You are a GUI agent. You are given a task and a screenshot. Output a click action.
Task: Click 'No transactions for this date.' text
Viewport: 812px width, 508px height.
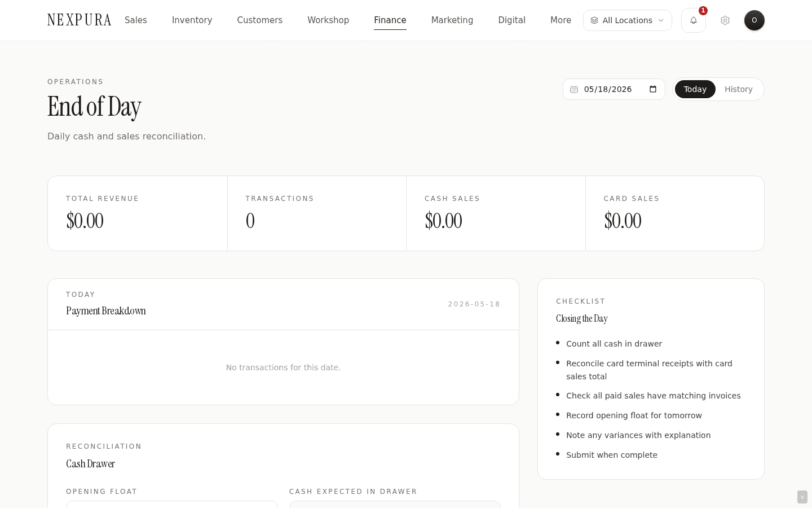point(284,367)
